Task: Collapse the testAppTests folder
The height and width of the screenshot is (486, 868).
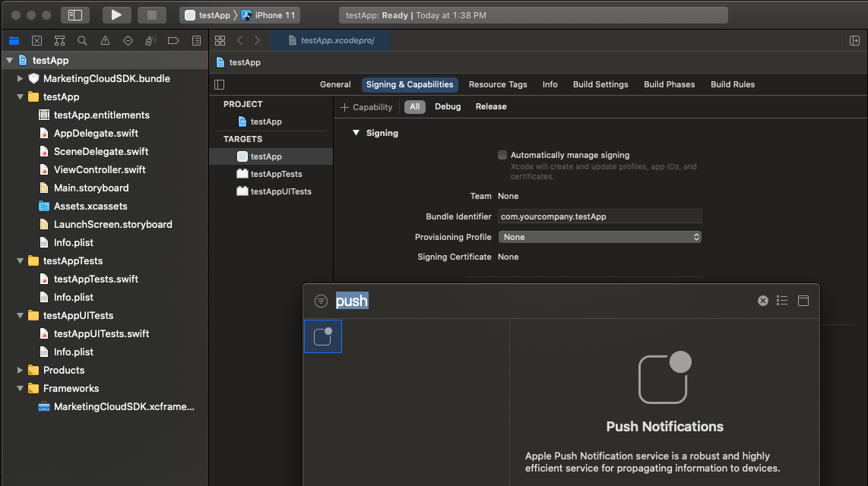Action: point(20,261)
